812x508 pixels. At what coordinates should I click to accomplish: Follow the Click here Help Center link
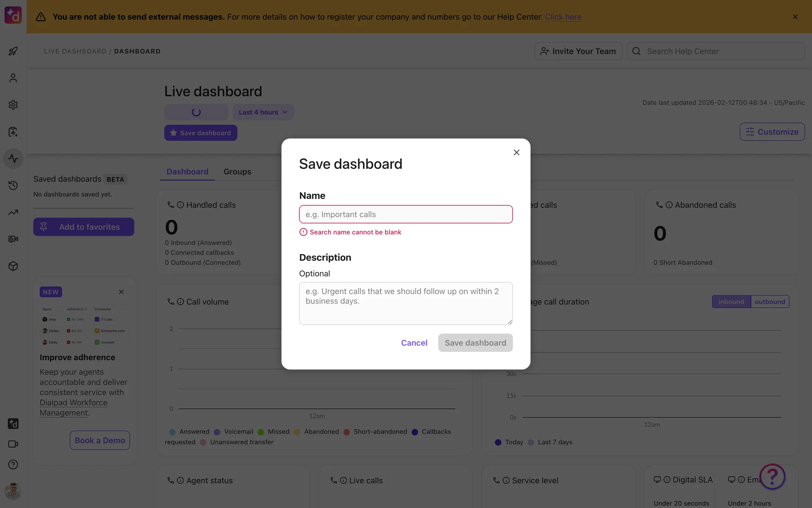tap(563, 17)
